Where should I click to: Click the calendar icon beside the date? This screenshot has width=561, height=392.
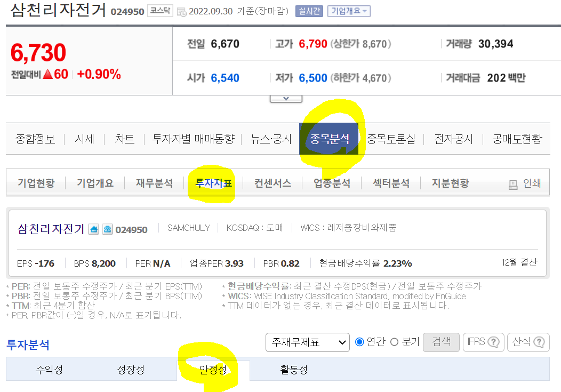click(181, 12)
